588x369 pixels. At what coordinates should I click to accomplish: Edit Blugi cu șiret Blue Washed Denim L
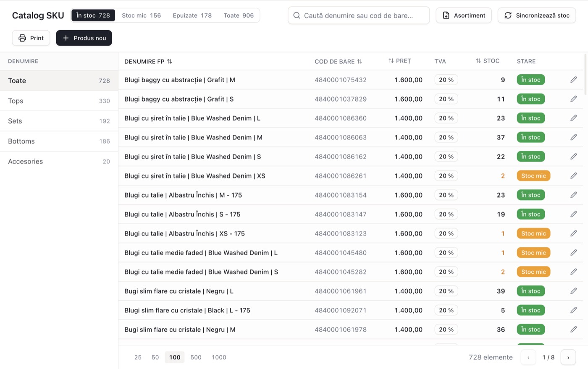click(x=573, y=118)
